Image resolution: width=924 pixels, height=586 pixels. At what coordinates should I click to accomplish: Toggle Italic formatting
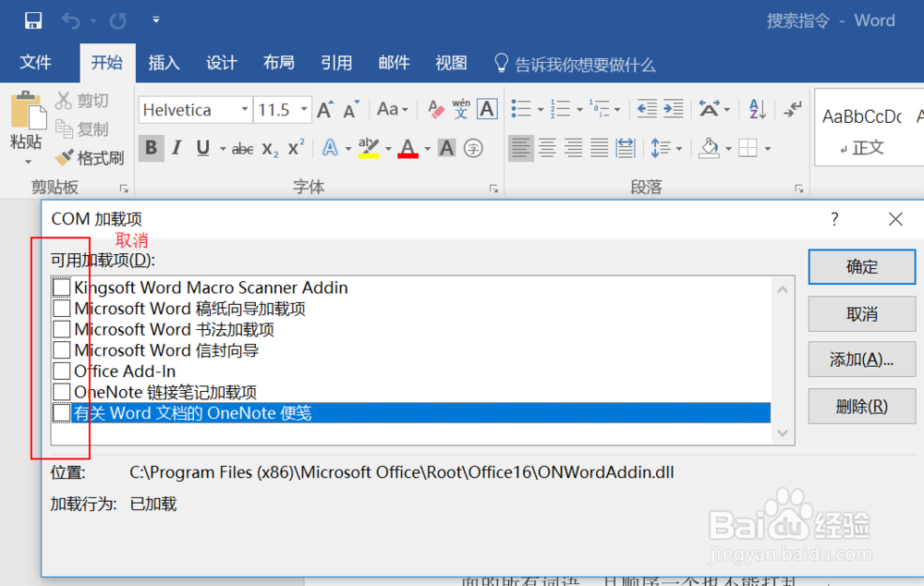[176, 148]
